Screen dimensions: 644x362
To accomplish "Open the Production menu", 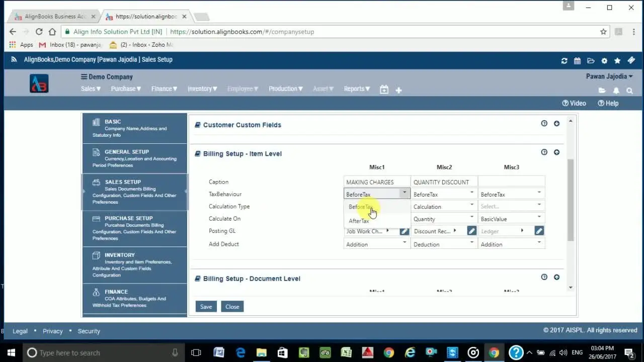I will [285, 88].
